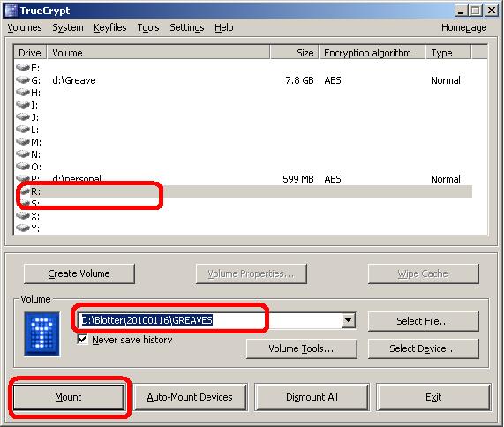The height and width of the screenshot is (427, 504).
Task: Click the Exit button
Action: tap(433, 397)
